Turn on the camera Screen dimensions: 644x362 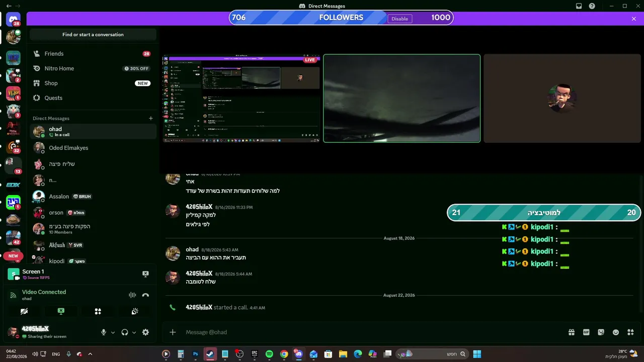[x=24, y=311]
